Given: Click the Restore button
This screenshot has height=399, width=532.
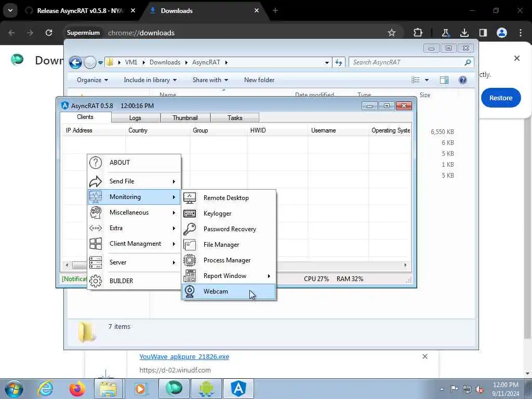Looking at the screenshot, I should tap(500, 98).
